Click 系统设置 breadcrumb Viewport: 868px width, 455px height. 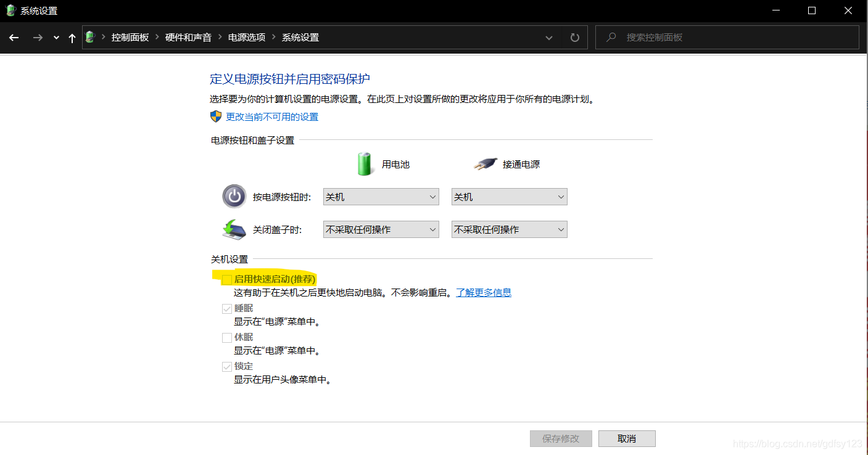(x=300, y=38)
